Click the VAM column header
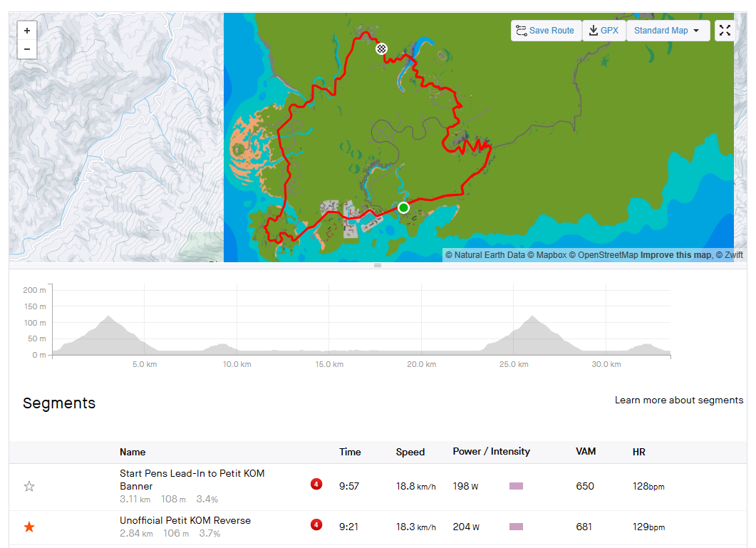 pyautogui.click(x=586, y=452)
